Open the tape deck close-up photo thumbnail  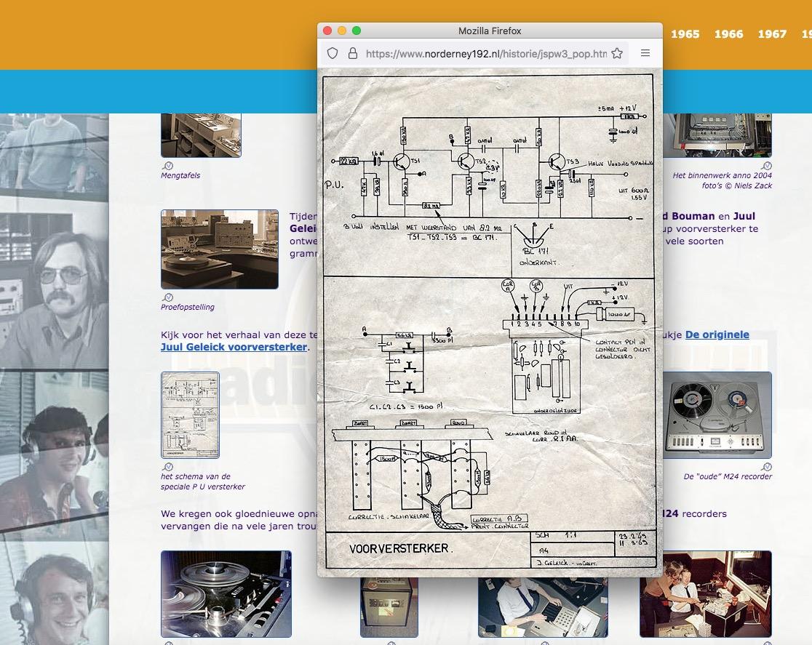coord(226,594)
